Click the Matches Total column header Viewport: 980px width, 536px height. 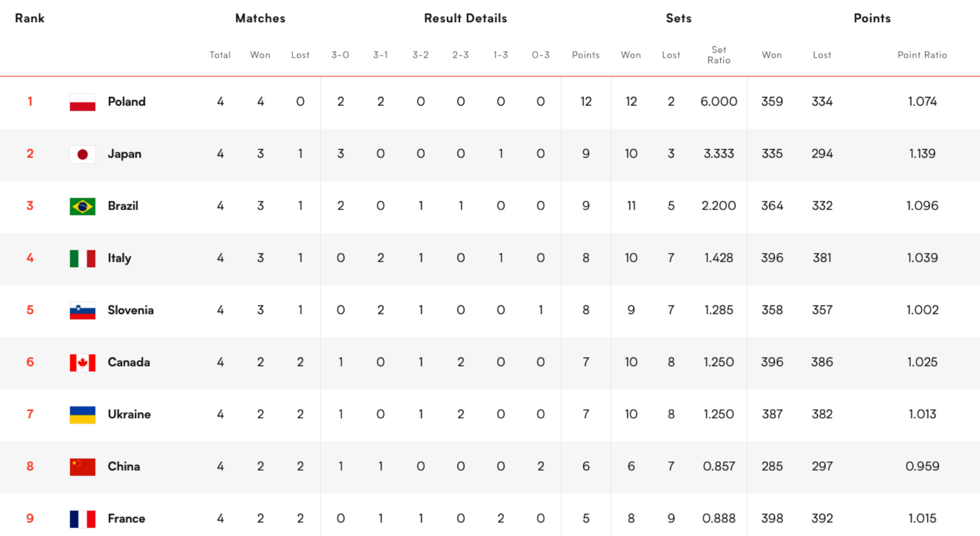click(220, 55)
